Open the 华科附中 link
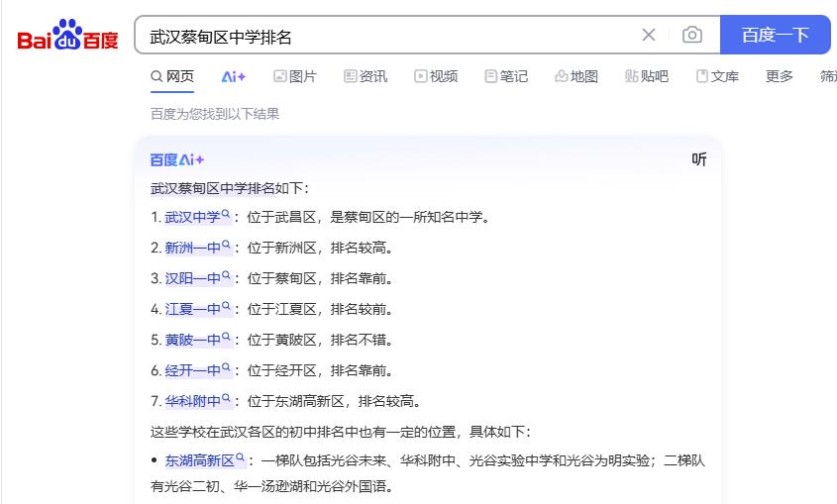837x504 pixels. 192,401
